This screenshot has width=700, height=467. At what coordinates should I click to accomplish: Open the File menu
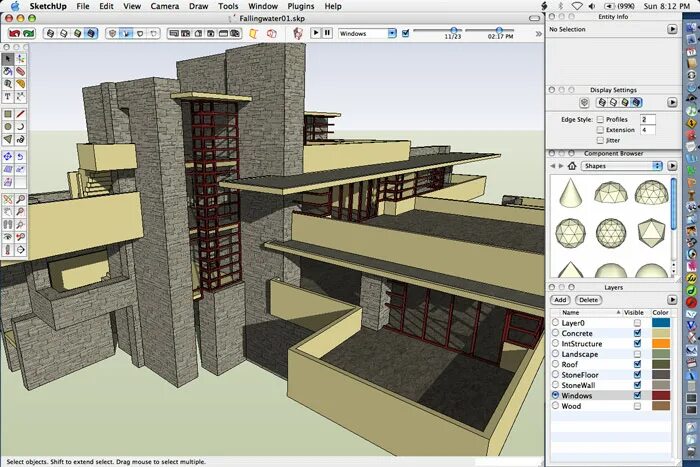click(83, 6)
